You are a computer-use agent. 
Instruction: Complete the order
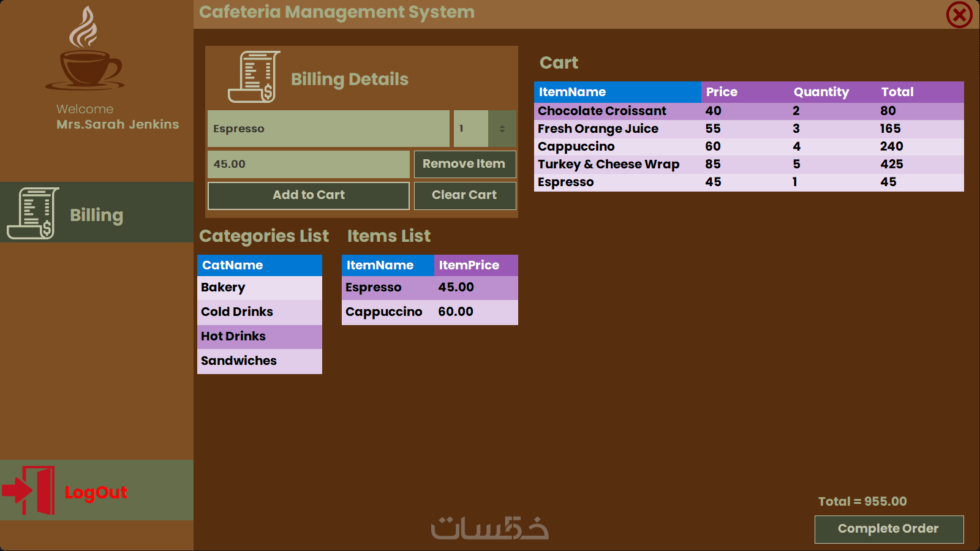click(889, 529)
